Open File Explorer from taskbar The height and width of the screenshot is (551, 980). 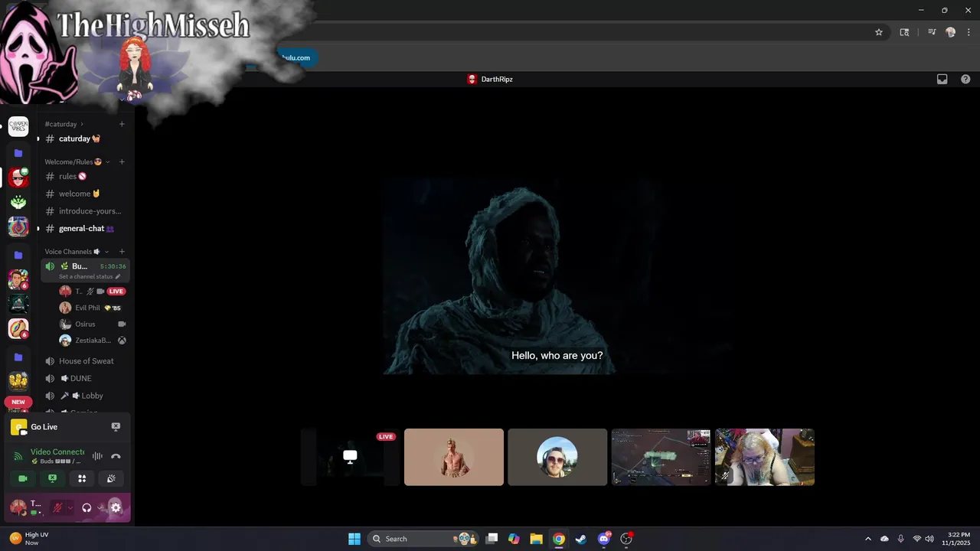[536, 539]
